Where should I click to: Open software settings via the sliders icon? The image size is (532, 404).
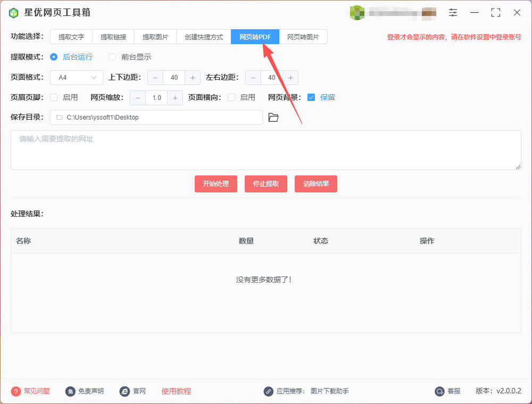pyautogui.click(x=453, y=12)
